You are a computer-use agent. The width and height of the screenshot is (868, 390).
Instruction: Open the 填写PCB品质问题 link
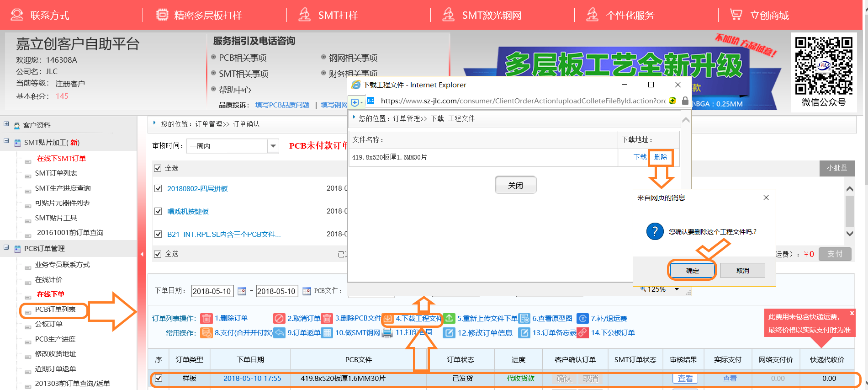coord(282,105)
